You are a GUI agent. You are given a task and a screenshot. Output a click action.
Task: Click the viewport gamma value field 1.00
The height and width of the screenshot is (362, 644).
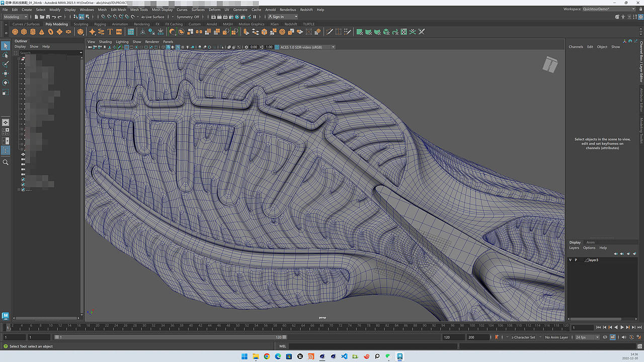[x=269, y=47]
